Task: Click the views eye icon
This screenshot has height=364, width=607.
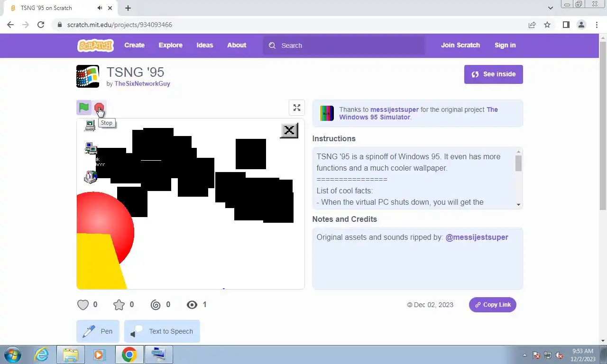Action: point(192,305)
